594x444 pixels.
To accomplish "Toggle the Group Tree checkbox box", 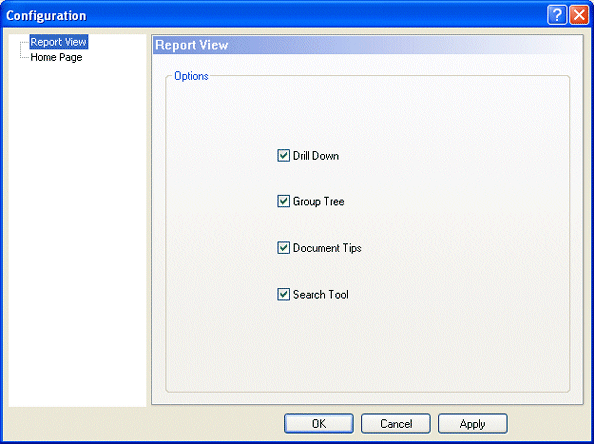I will click(283, 201).
